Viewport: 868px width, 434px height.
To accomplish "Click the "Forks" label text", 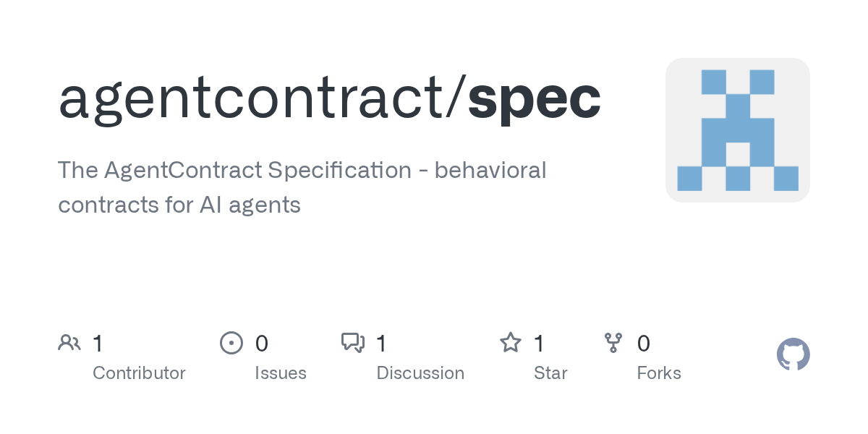I will (659, 373).
